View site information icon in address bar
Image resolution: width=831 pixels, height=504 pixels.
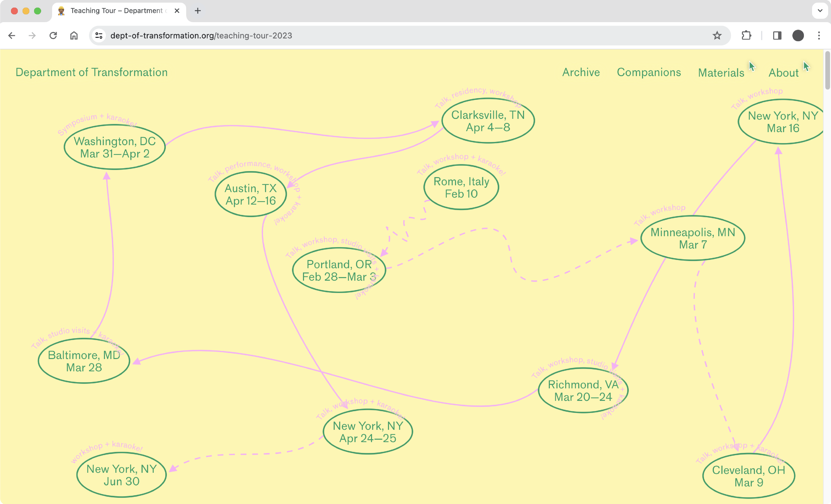[x=99, y=35]
